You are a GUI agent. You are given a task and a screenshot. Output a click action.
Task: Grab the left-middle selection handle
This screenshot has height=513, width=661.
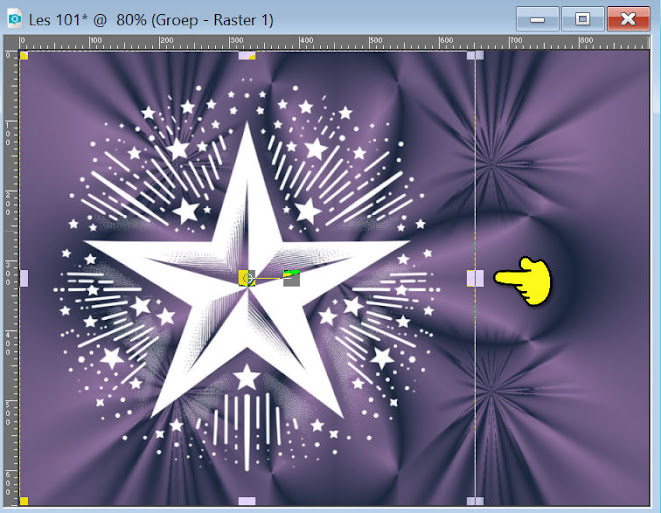(24, 278)
